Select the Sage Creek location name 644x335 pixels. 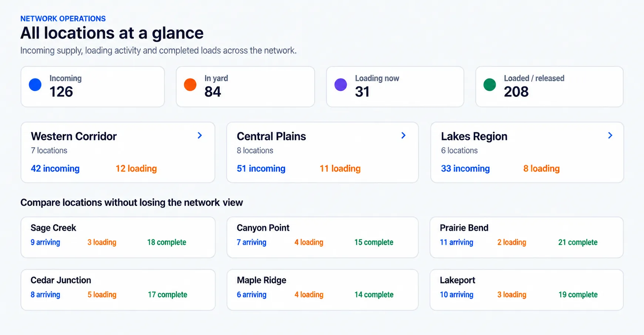[x=53, y=228]
